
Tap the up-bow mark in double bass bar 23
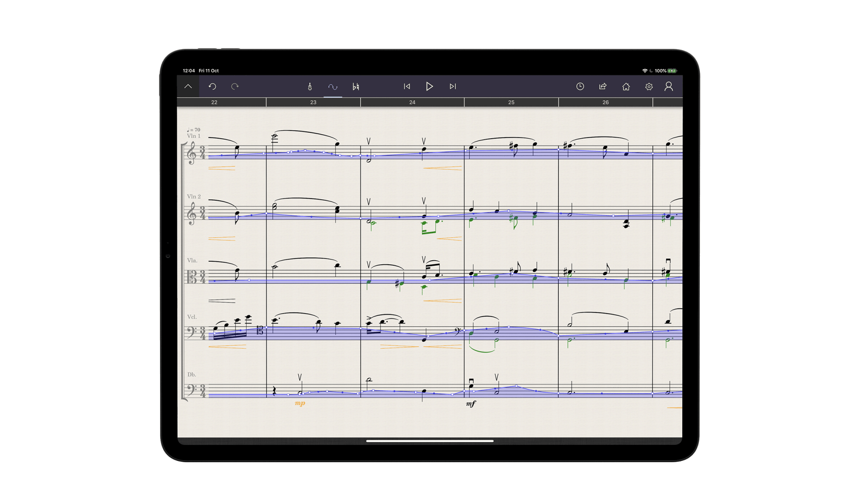299,377
